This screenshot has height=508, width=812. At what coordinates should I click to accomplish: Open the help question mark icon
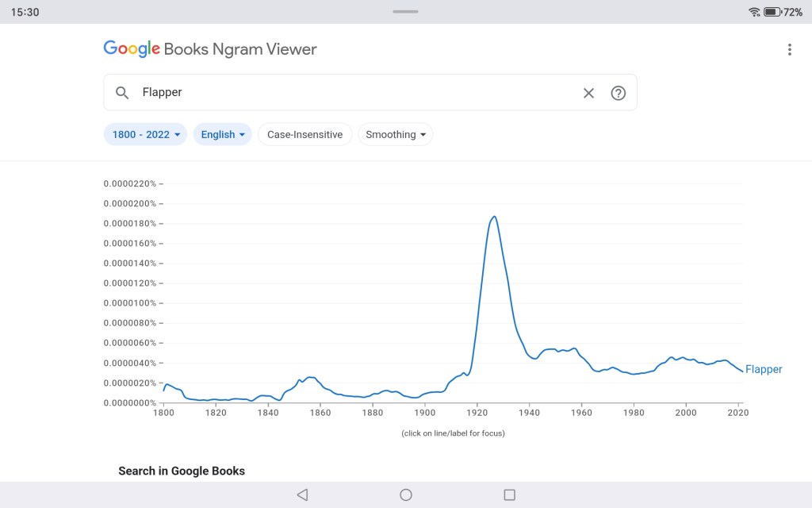pos(619,93)
